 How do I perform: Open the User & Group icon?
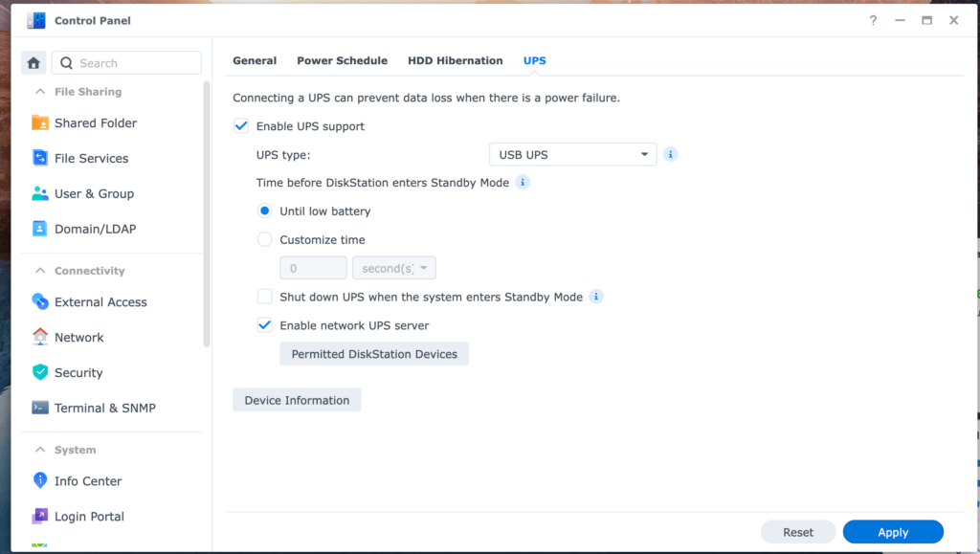[x=40, y=193]
